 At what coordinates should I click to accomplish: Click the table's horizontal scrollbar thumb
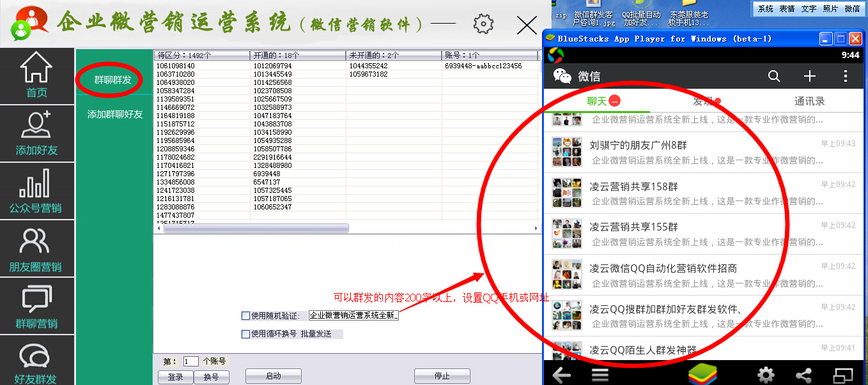[x=256, y=228]
